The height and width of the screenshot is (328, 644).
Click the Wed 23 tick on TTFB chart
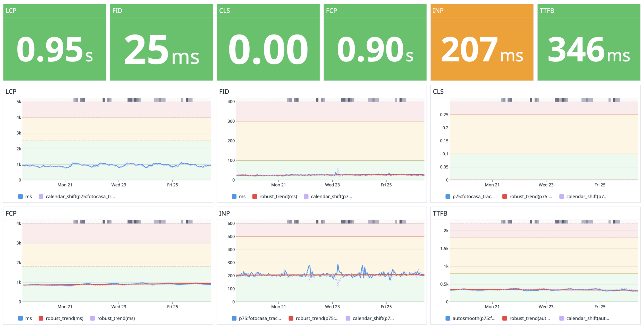pyautogui.click(x=546, y=307)
